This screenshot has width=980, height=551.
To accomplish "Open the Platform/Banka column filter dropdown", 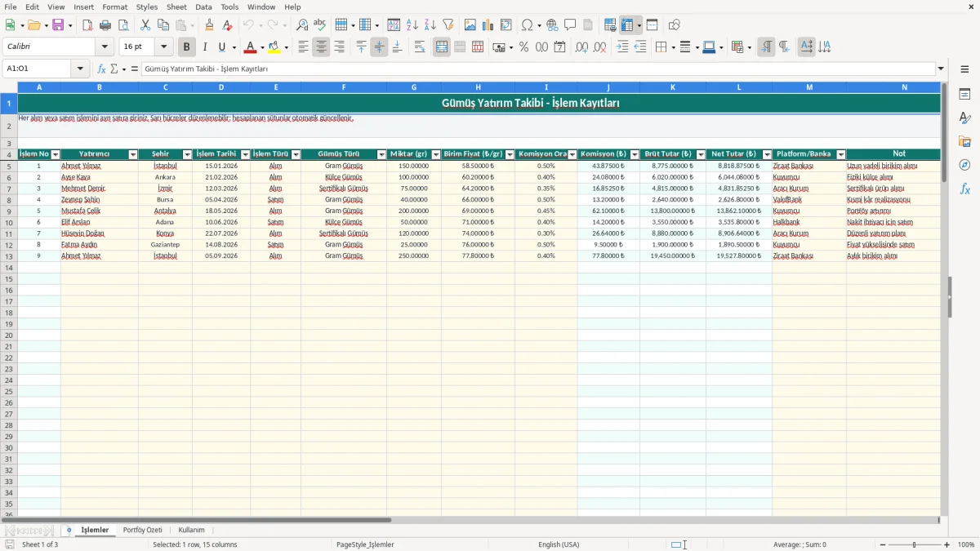I will (841, 154).
